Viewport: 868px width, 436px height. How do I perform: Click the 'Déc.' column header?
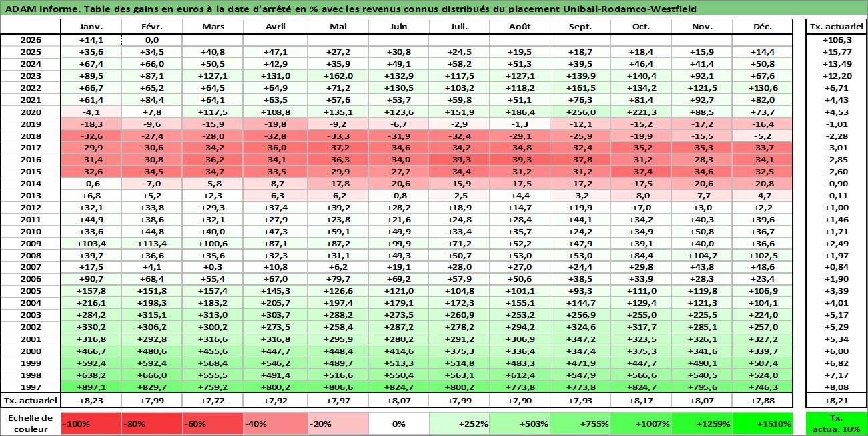coord(763,27)
